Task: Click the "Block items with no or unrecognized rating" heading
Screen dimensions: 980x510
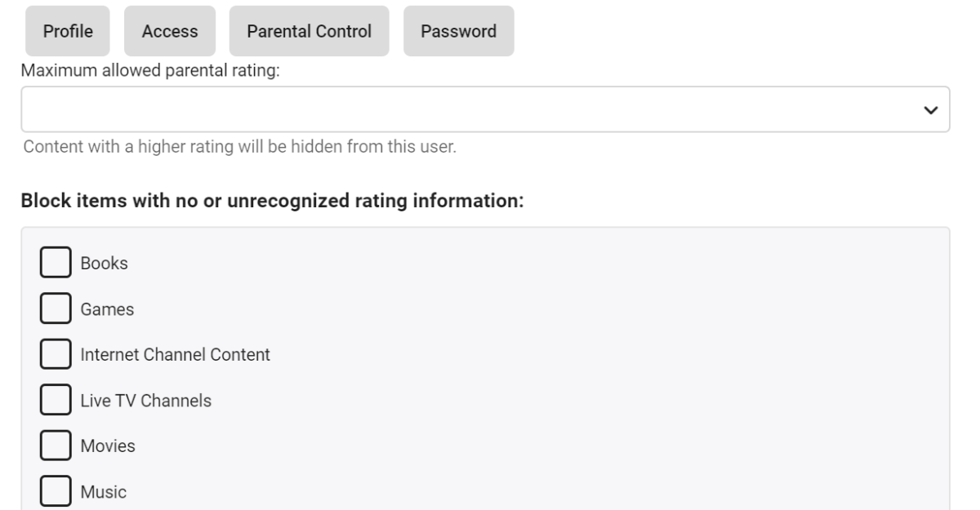Action: point(271,200)
